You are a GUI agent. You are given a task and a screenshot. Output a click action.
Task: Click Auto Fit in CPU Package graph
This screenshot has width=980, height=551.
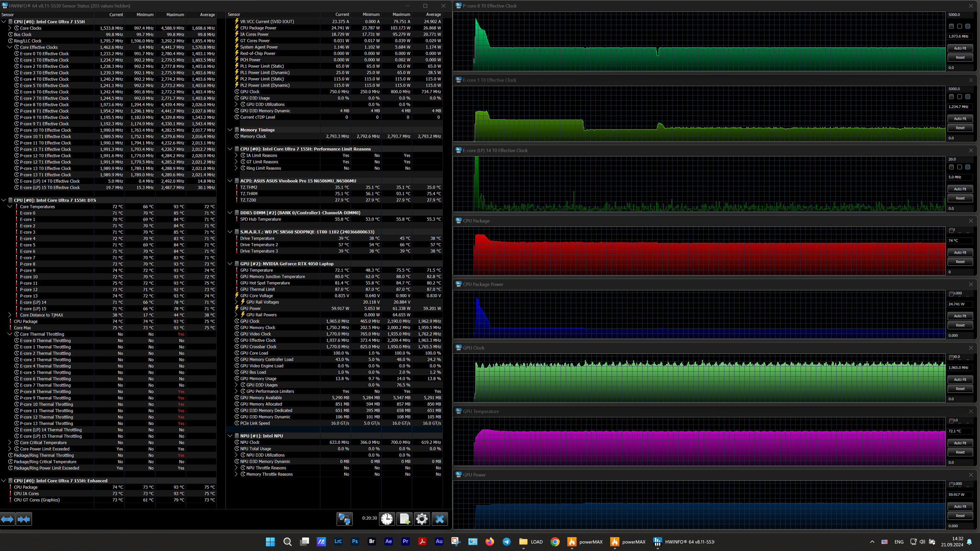pyautogui.click(x=960, y=253)
